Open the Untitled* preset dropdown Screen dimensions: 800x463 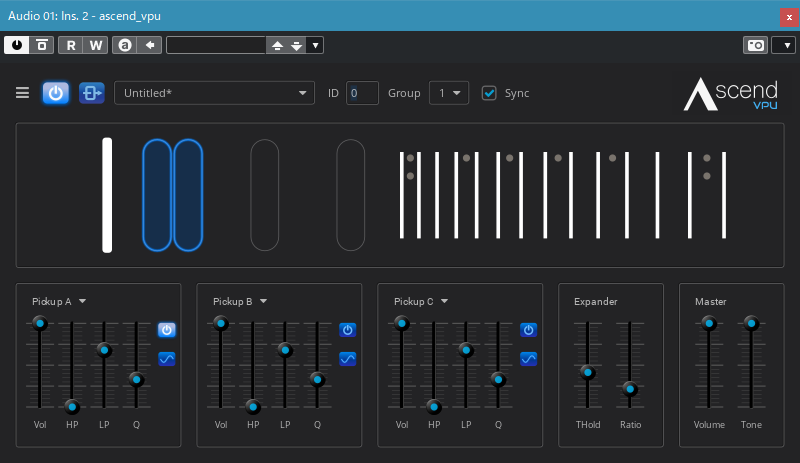point(214,93)
